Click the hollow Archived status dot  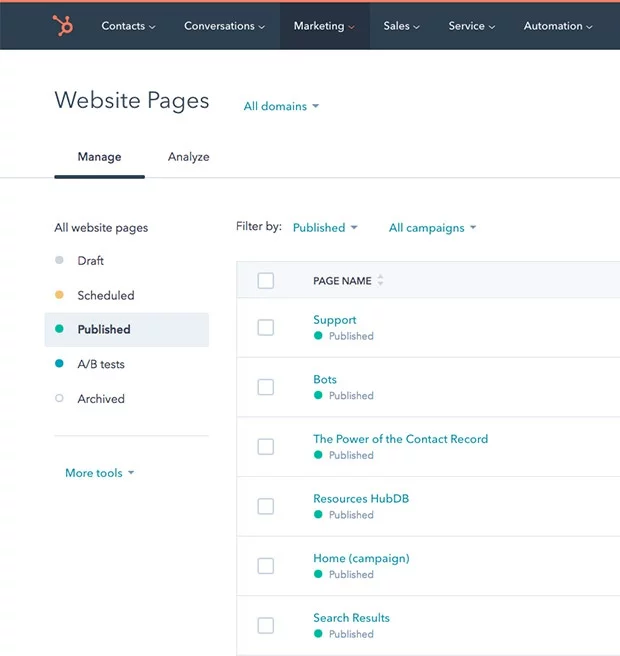[59, 398]
